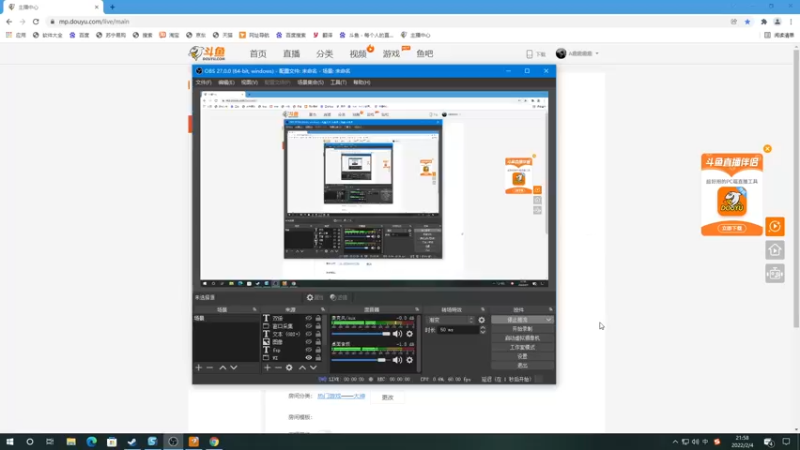Bookmark this page with the star icon

(x=747, y=21)
